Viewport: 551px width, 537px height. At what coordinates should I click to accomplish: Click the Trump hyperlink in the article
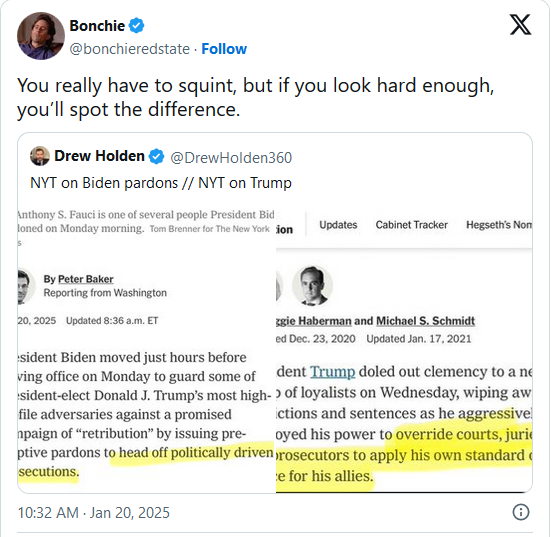point(332,371)
